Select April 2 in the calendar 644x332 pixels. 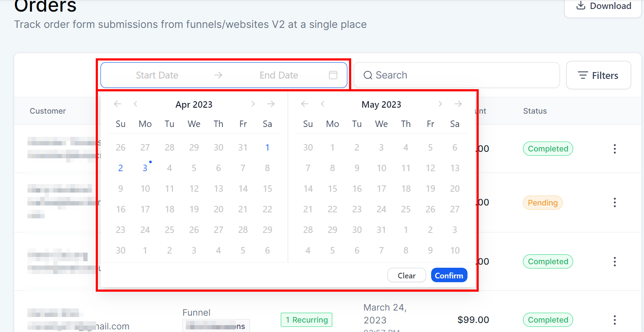coord(121,168)
